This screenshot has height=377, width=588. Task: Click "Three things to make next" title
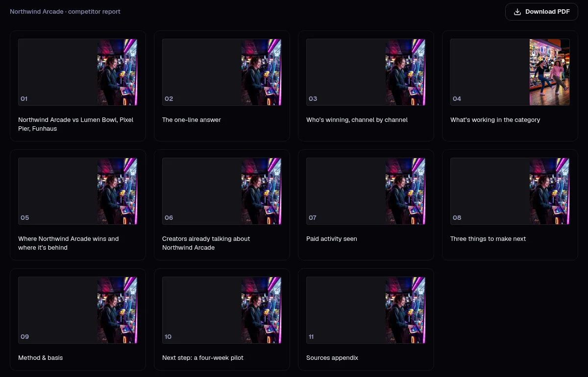tap(488, 239)
